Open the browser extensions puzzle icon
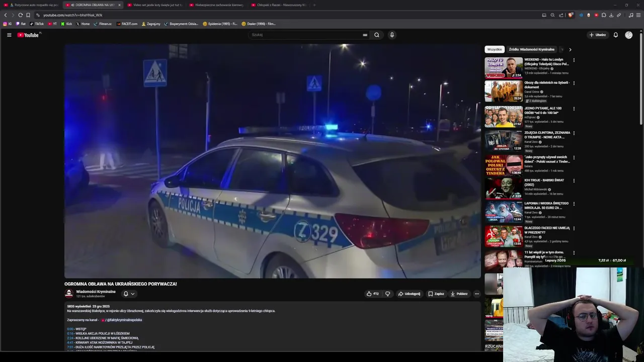This screenshot has height=362, width=644. click(604, 15)
